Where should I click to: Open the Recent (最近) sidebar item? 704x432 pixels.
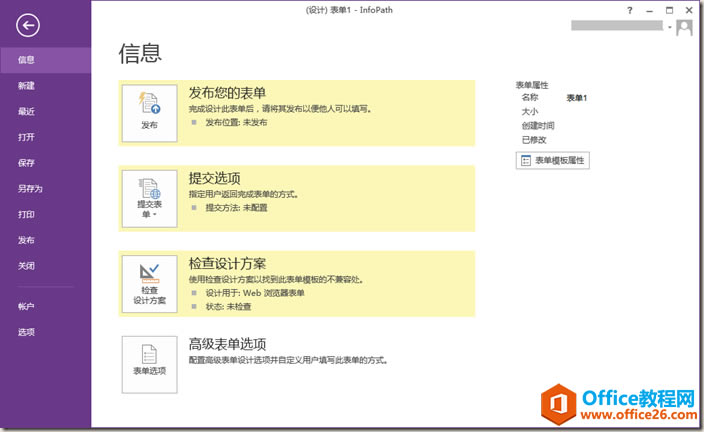tap(26, 112)
